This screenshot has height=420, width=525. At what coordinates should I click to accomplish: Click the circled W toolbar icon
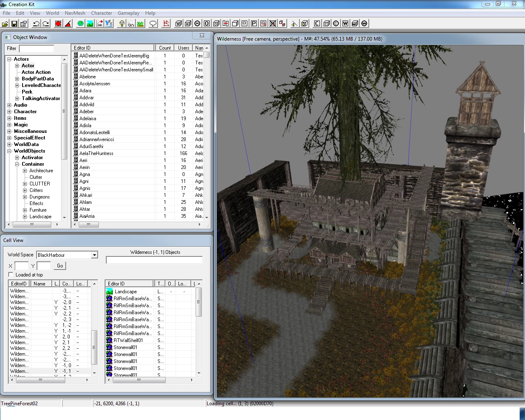tap(364, 24)
